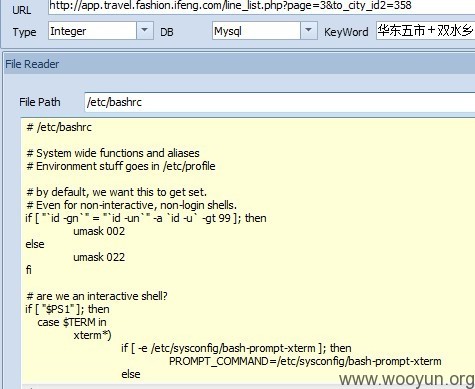Click the 'Type' label

[x=24, y=32]
